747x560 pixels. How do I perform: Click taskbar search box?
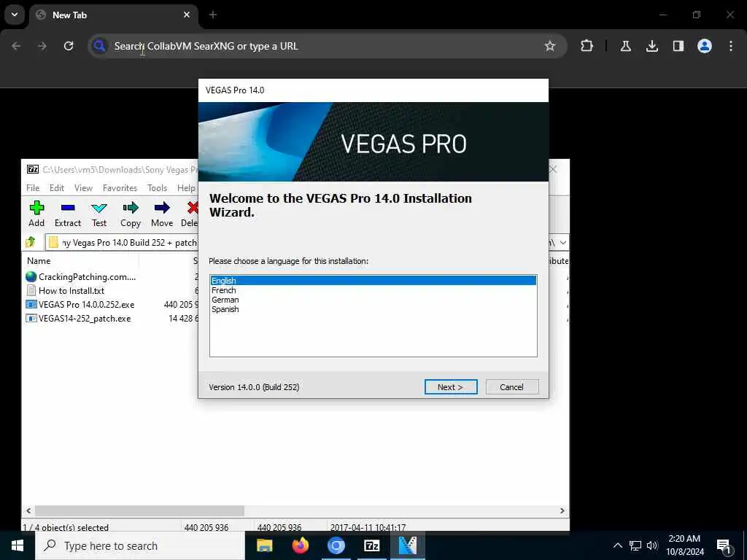140,545
